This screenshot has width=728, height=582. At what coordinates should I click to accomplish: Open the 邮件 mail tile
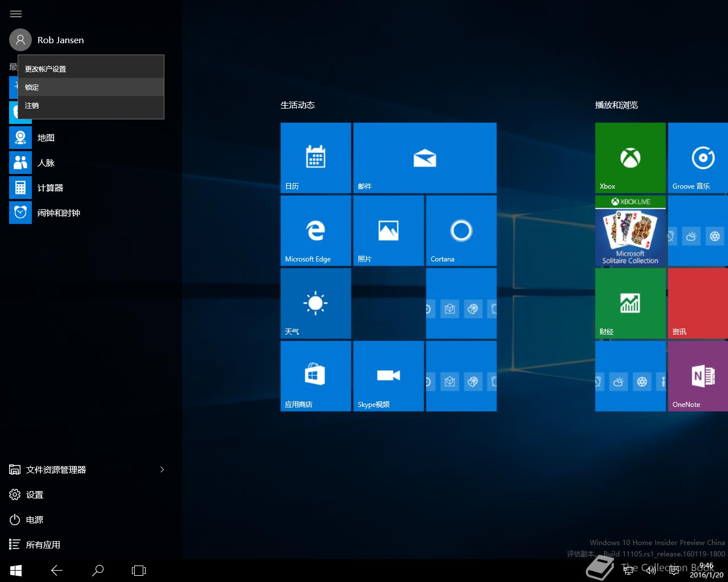coord(425,158)
